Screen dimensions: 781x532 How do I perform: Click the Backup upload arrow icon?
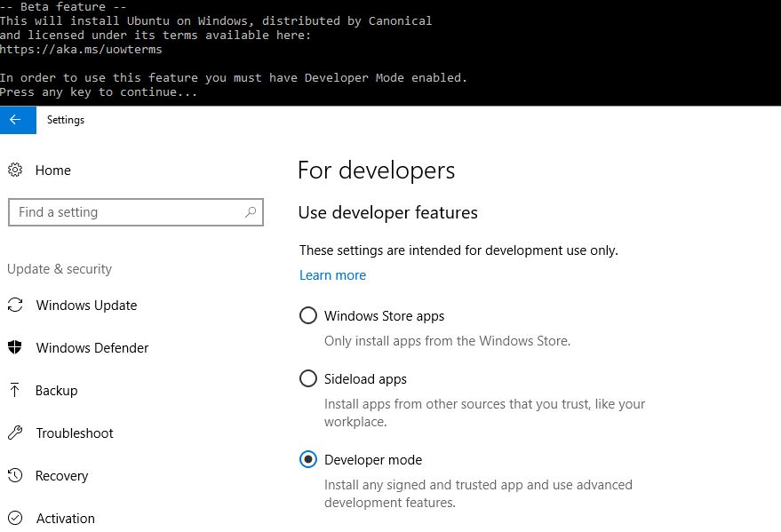(15, 391)
